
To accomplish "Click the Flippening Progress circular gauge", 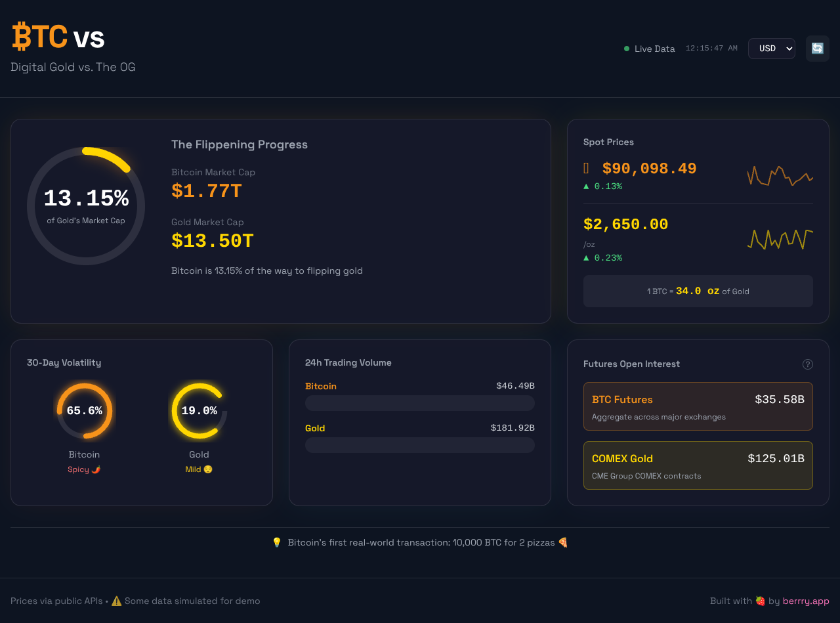I will (85, 205).
